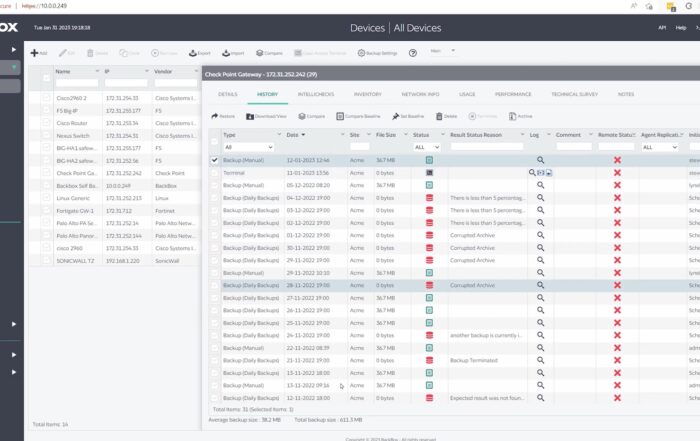700x441 pixels.
Task: Open the Main dropdown in top toolbar
Action: tap(442, 51)
